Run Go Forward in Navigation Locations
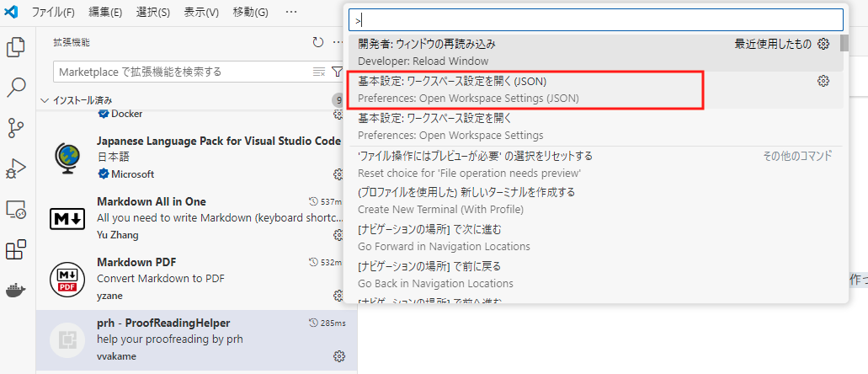The height and width of the screenshot is (374, 868). pos(595,238)
